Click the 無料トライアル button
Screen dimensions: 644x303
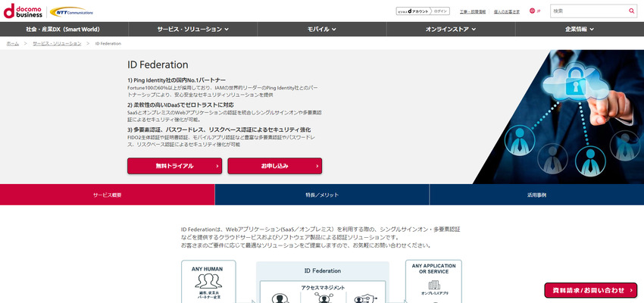(x=174, y=166)
